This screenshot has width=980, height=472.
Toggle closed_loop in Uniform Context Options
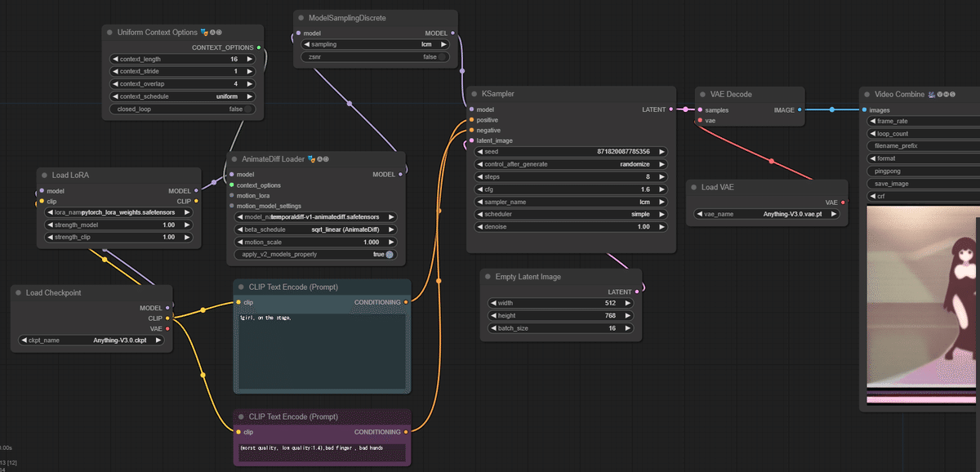pyautogui.click(x=248, y=109)
